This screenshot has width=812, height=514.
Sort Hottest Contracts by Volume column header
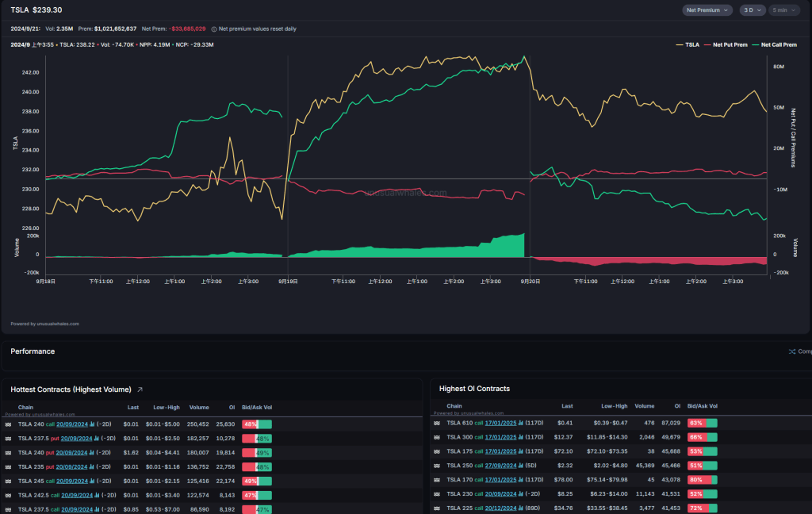(x=199, y=407)
